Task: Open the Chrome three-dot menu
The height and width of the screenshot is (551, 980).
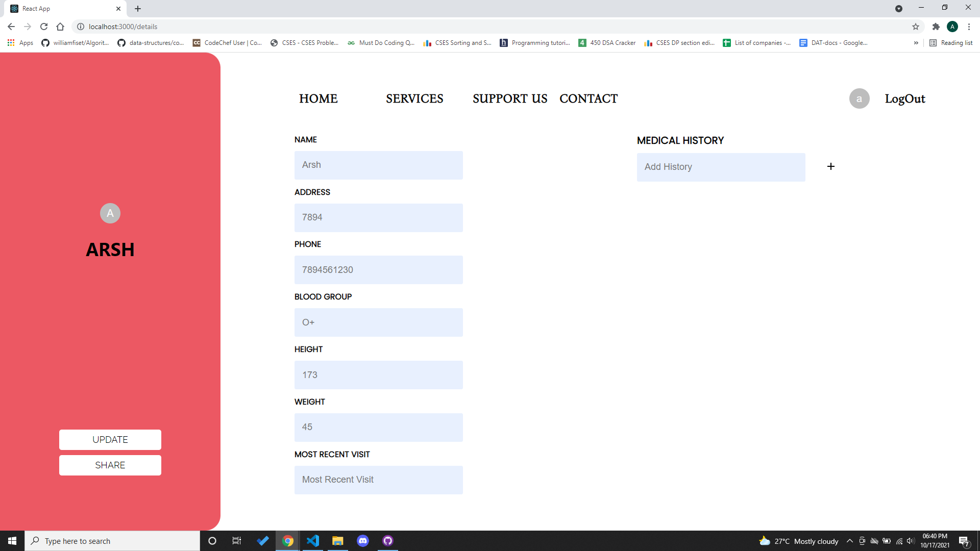Action: click(x=969, y=27)
